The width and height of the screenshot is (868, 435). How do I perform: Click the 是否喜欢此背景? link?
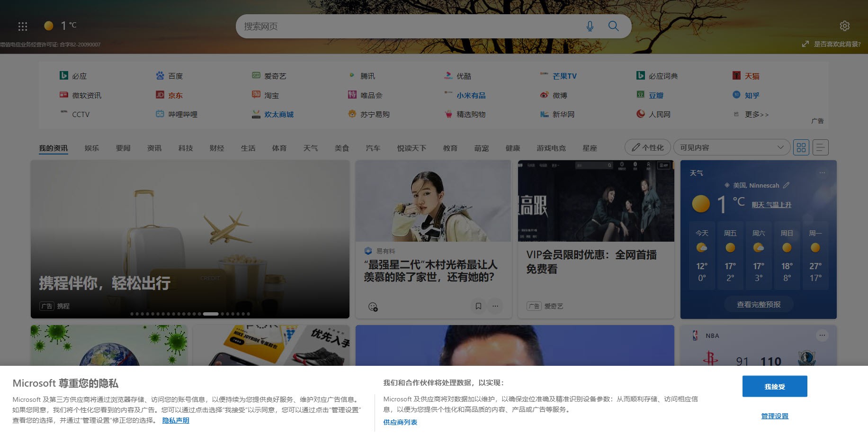coord(837,44)
